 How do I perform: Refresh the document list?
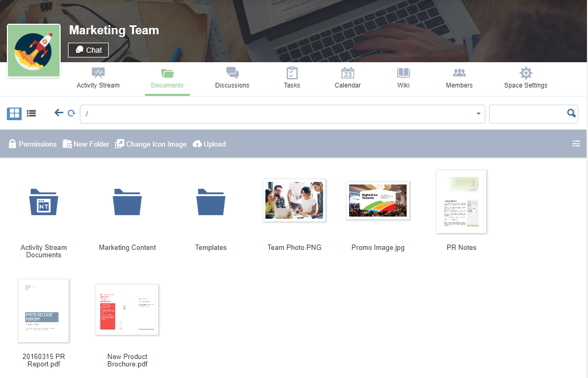[71, 113]
